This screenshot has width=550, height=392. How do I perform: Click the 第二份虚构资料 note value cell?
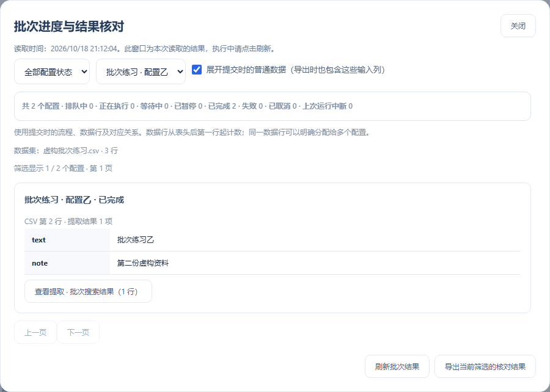pyautogui.click(x=315, y=263)
